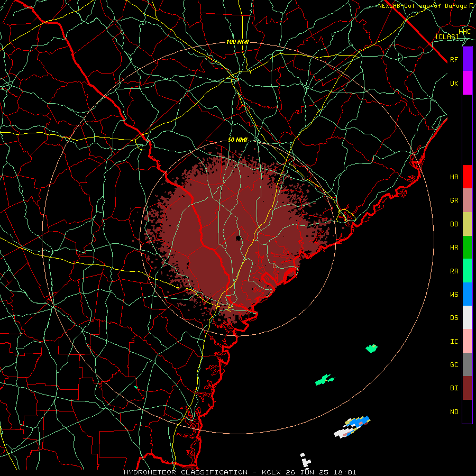Click the RF purple legend swatch
The image size is (476, 476).
coord(467,59)
